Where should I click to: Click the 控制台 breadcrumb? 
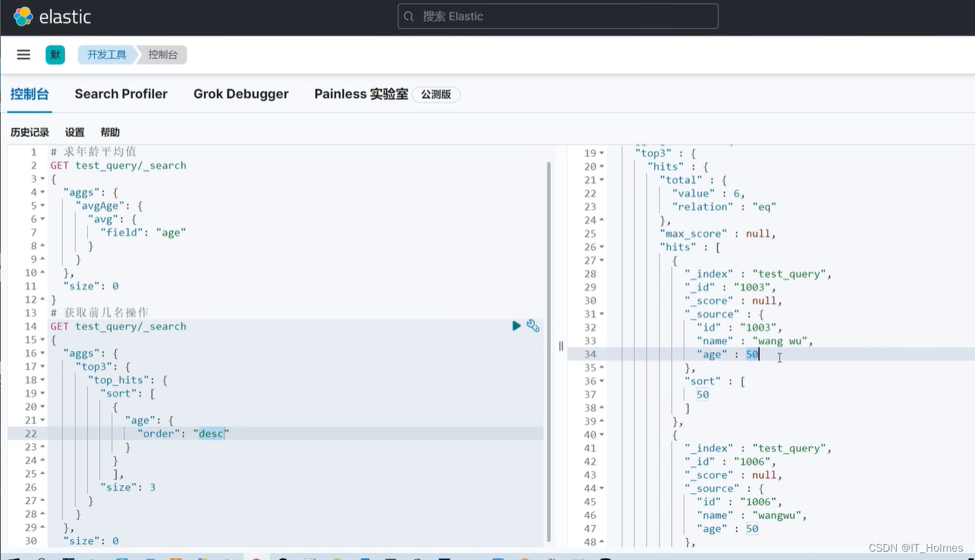click(163, 55)
